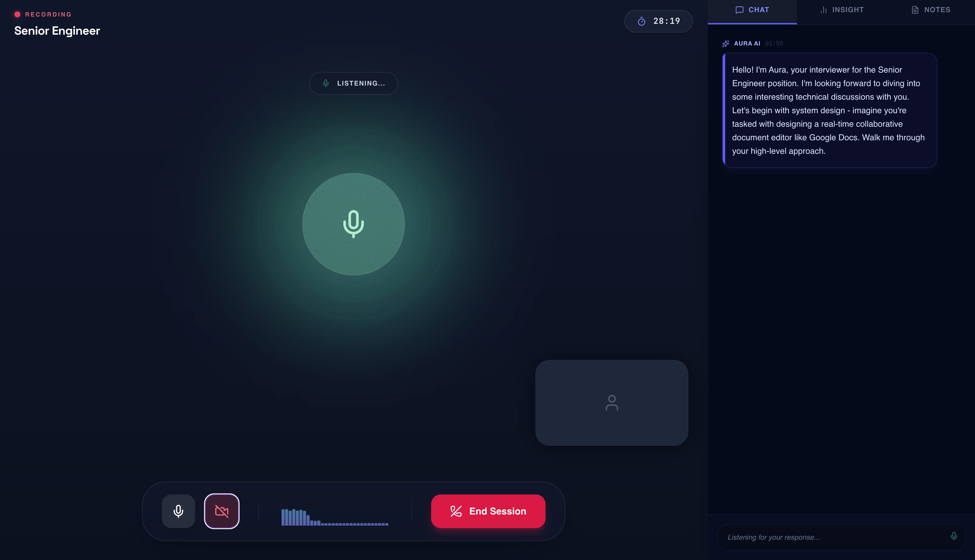This screenshot has height=560, width=975.
Task: Toggle the recording indicator dot
Action: pyautogui.click(x=17, y=14)
